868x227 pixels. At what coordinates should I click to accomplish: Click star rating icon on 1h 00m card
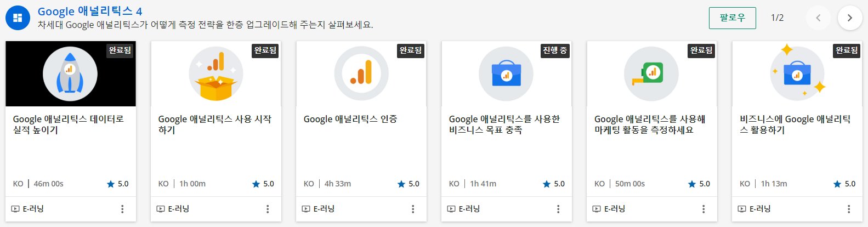click(x=256, y=184)
